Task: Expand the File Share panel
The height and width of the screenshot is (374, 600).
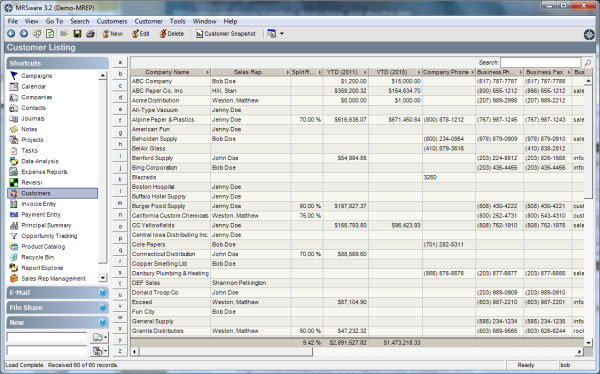Action: pos(57,308)
